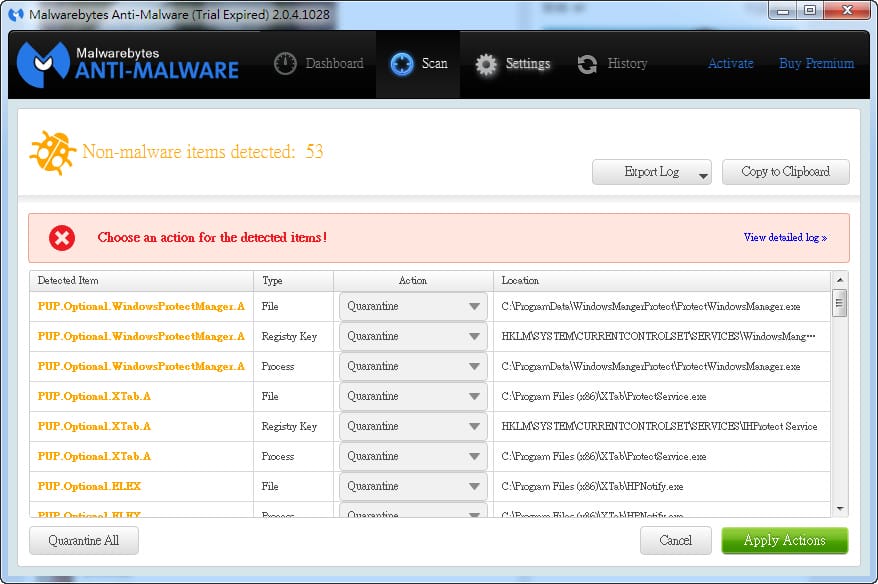Sort by Type column header
The image size is (878, 584).
[x=293, y=281]
